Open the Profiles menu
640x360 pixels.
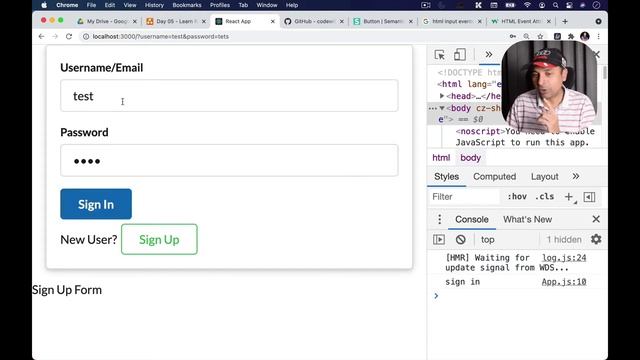pyautogui.click(x=220, y=5)
